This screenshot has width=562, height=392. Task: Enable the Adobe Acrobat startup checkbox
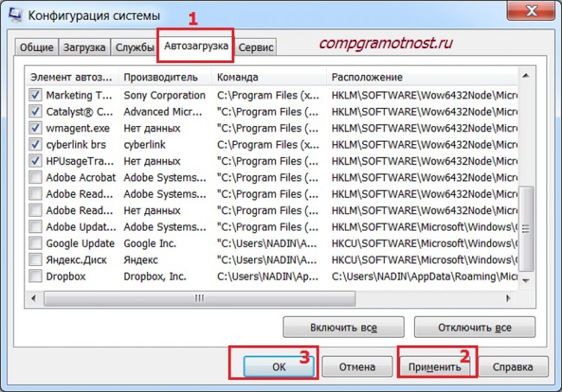35,177
